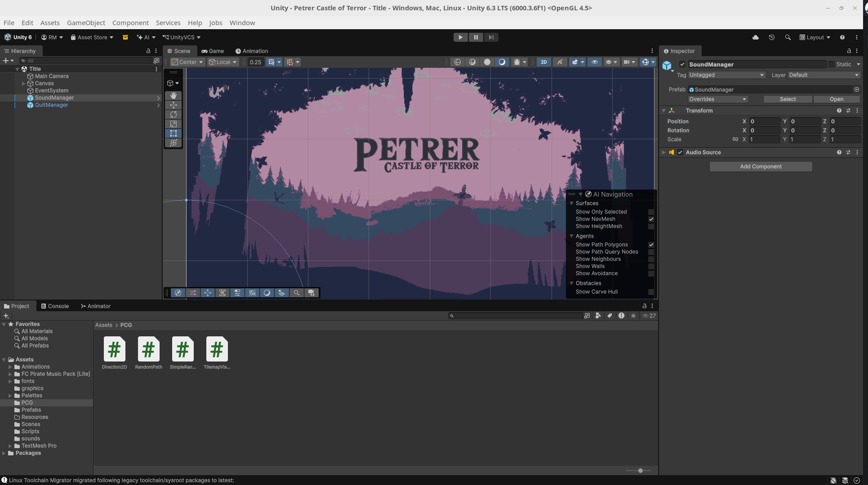Select the Scale tool
Image resolution: width=868 pixels, height=485 pixels.
coord(174,124)
